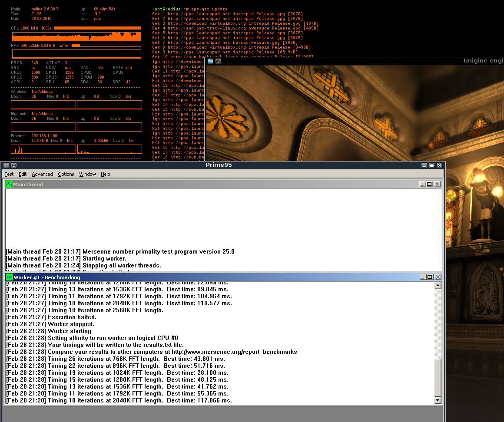This screenshot has width=504, height=422.
Task: Click the down arrow of Worker #1 scrollbar
Action: (x=438, y=400)
